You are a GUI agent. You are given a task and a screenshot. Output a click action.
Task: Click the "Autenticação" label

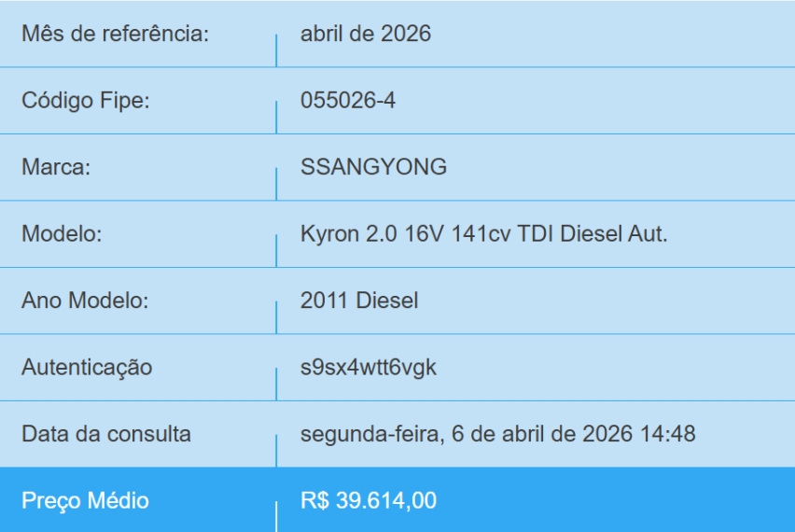coord(87,368)
